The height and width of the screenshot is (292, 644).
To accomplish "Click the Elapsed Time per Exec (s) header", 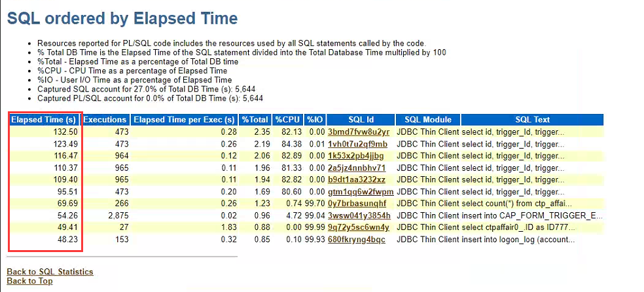I will [x=184, y=120].
